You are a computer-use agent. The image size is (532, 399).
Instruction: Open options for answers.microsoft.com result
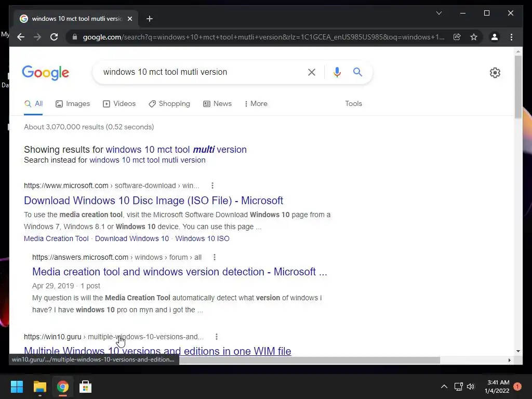click(x=215, y=257)
